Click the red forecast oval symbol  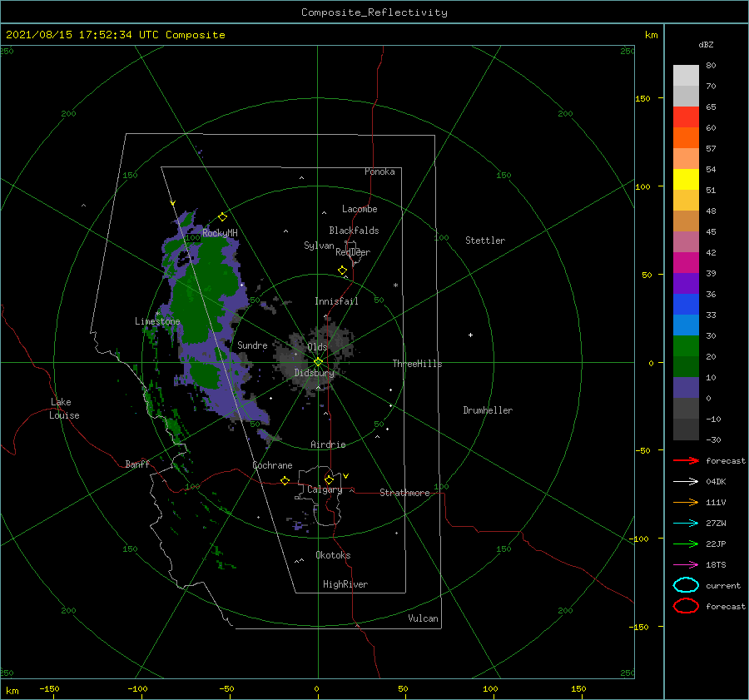click(x=686, y=606)
